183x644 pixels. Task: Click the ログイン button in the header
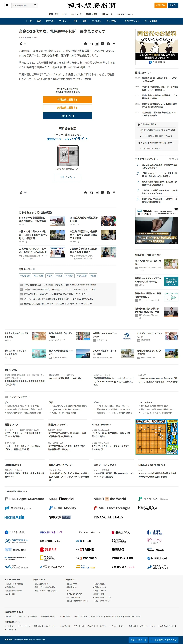point(173,5)
